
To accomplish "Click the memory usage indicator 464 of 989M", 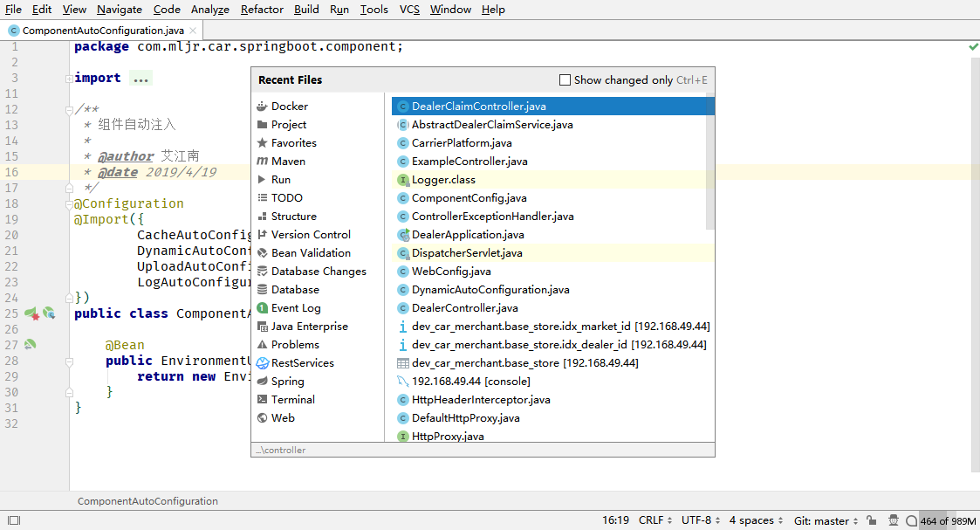I will [x=947, y=521].
